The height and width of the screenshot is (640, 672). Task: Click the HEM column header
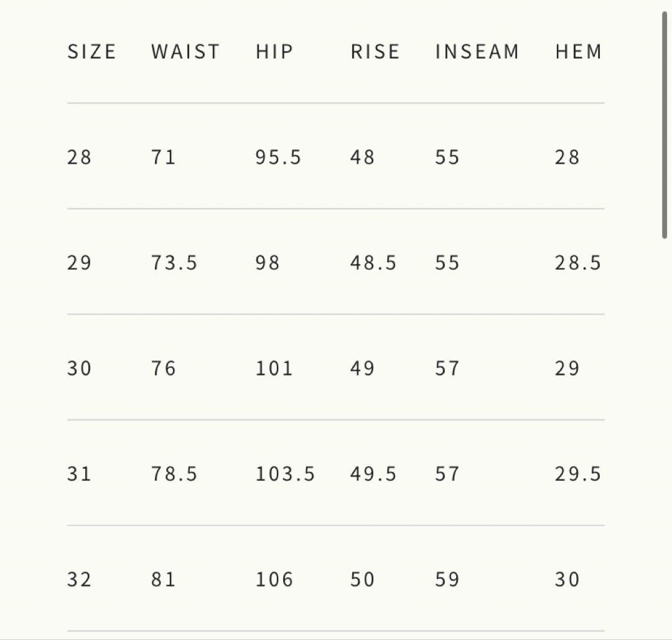579,52
